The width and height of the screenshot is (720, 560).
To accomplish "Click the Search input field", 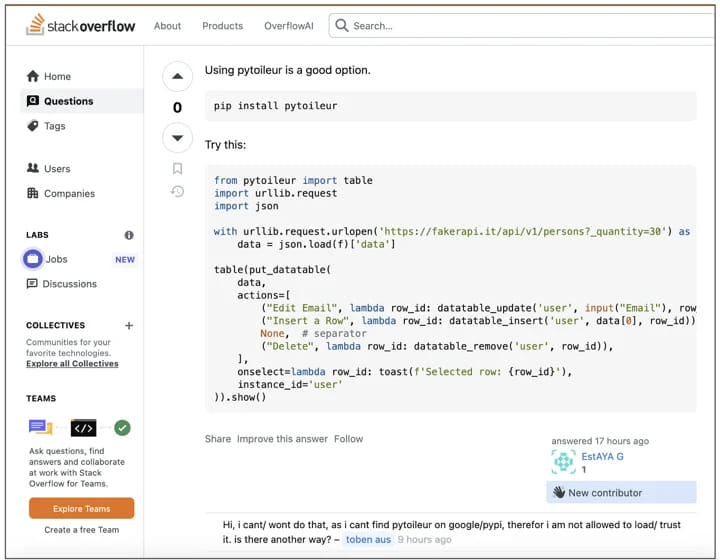I will click(523, 26).
